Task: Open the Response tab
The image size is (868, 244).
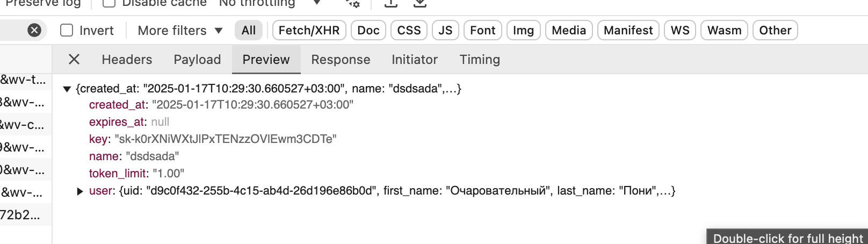Action: [341, 60]
